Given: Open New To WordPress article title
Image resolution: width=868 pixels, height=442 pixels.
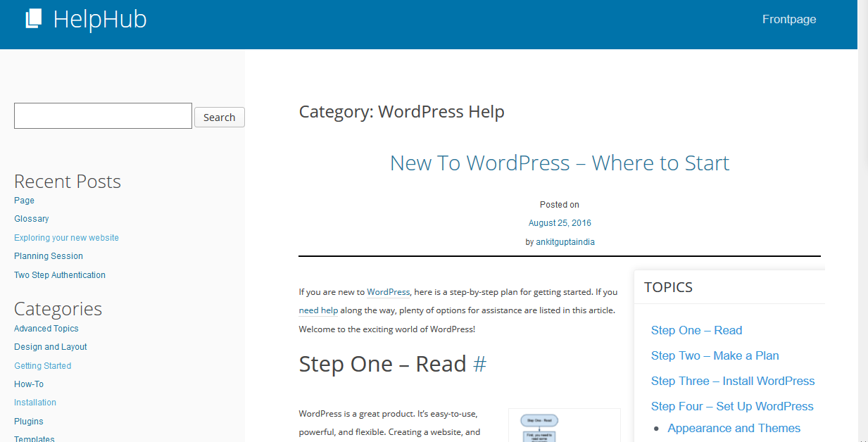Looking at the screenshot, I should 559,163.
